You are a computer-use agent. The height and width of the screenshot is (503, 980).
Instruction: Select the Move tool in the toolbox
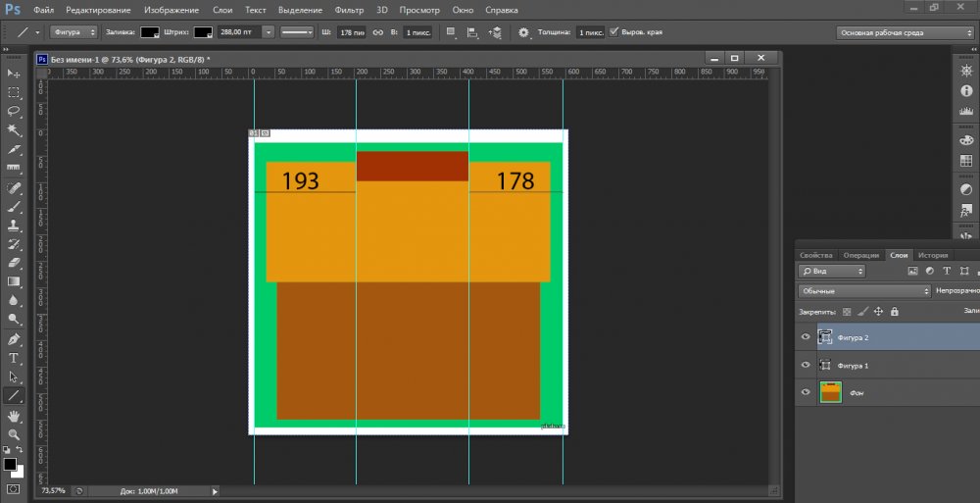click(15, 74)
